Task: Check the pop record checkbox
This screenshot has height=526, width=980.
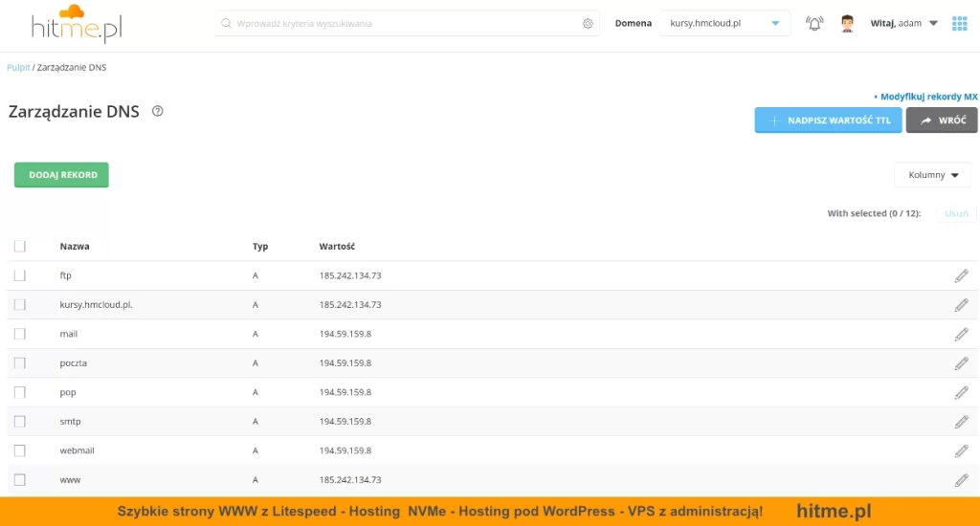Action: [x=20, y=392]
